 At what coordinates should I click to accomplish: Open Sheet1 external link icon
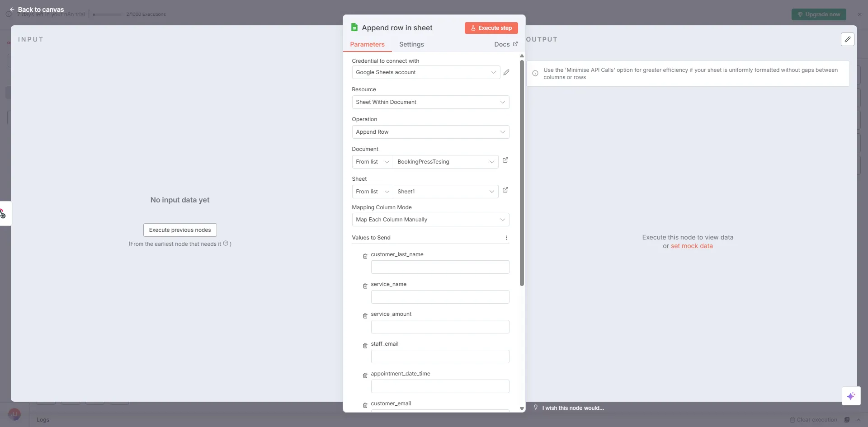pyautogui.click(x=505, y=190)
